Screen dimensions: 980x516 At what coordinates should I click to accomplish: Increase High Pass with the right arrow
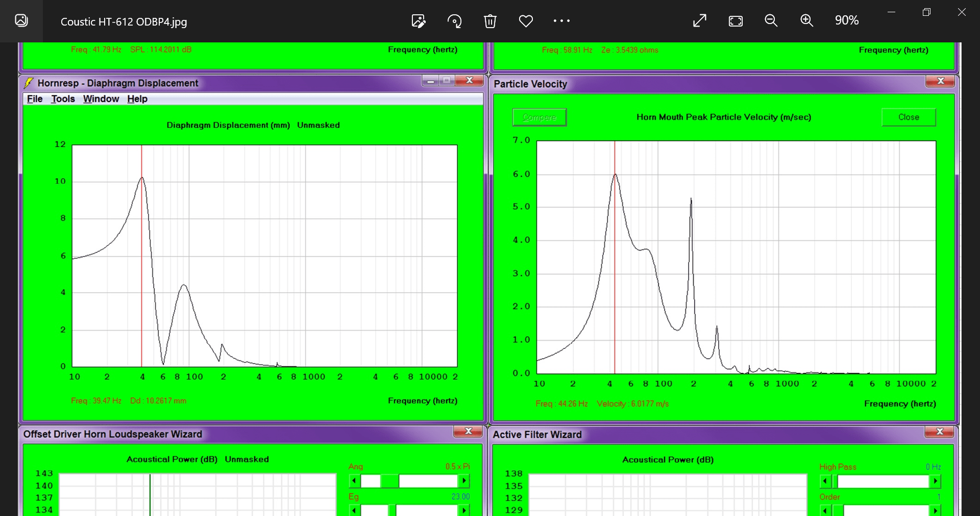935,481
